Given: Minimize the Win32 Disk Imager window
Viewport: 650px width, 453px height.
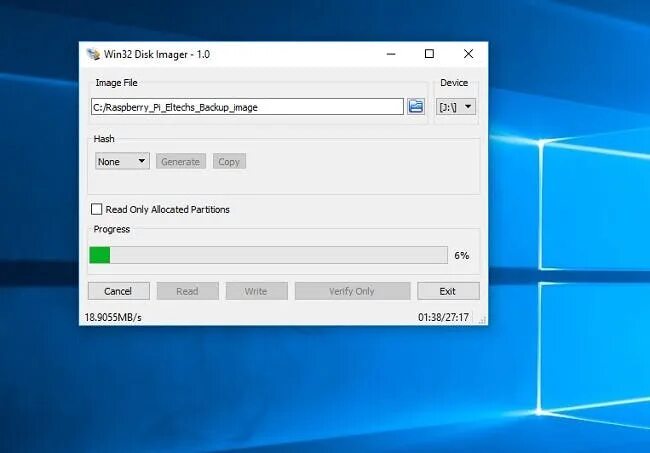Looking at the screenshot, I should coord(391,54).
